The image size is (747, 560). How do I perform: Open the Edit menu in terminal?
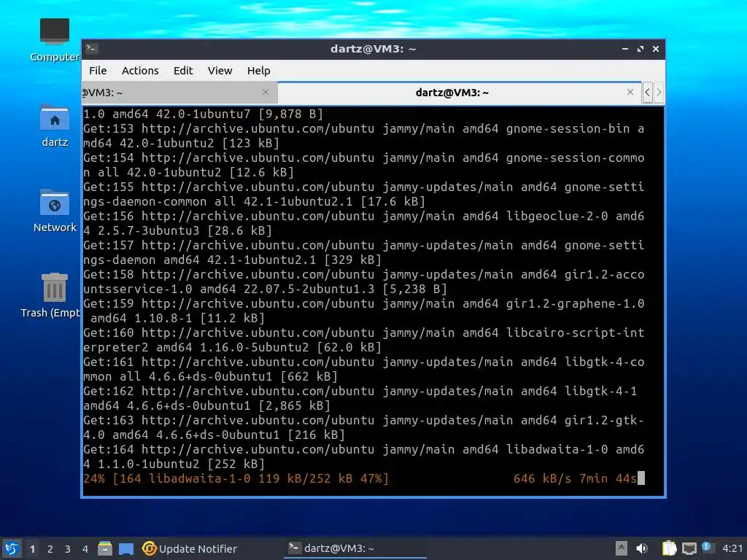point(183,71)
